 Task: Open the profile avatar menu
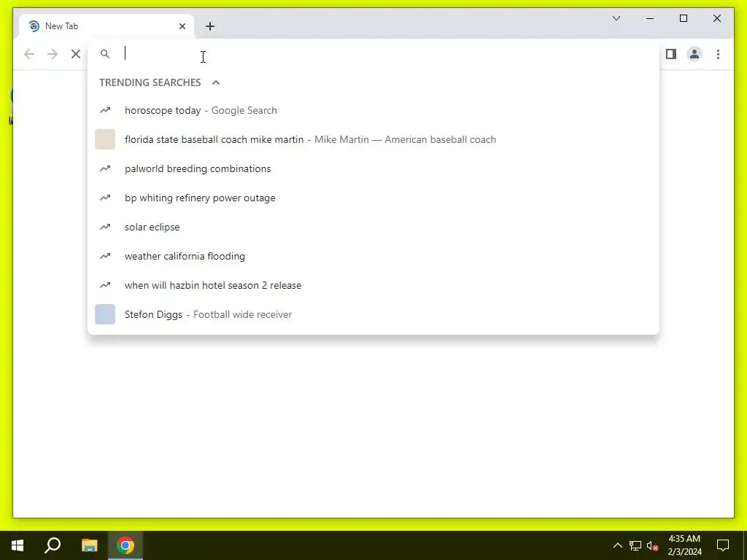[694, 54]
